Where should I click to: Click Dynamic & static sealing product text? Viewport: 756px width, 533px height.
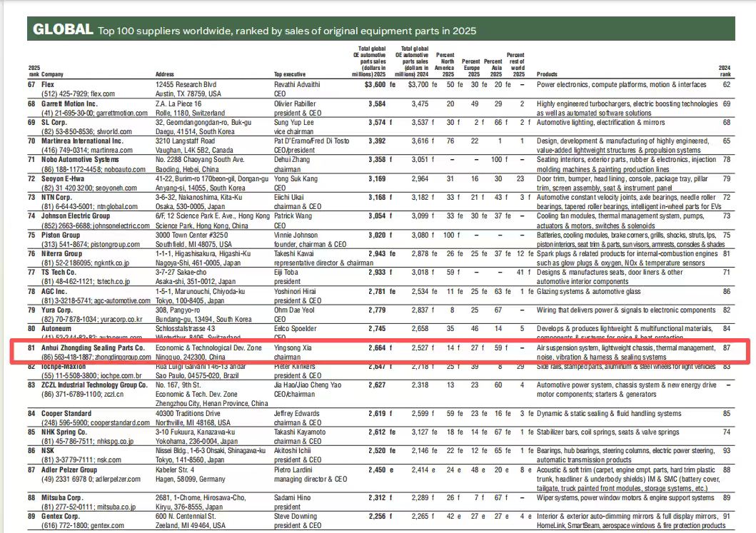coord(609,413)
